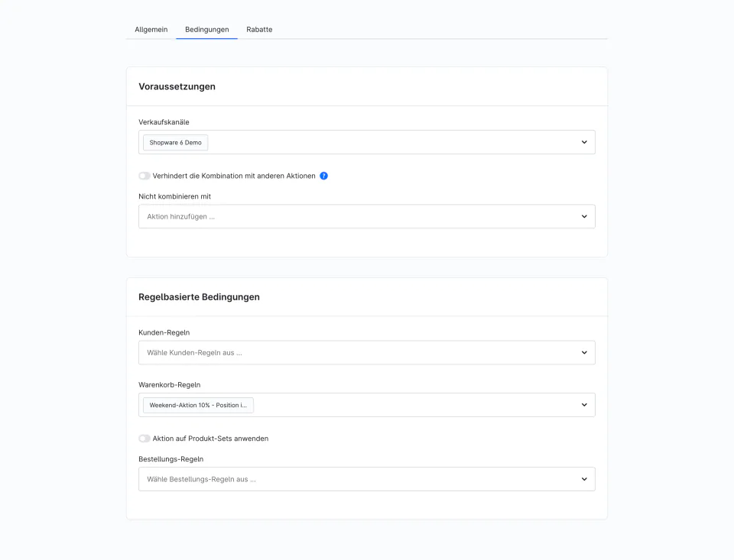Image resolution: width=734 pixels, height=560 pixels.
Task: Expand the Kunden-Regeln dropdown arrow
Action: pos(584,353)
